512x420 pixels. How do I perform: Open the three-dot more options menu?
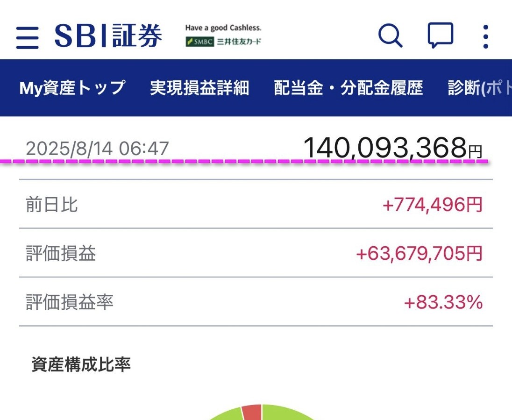click(485, 36)
